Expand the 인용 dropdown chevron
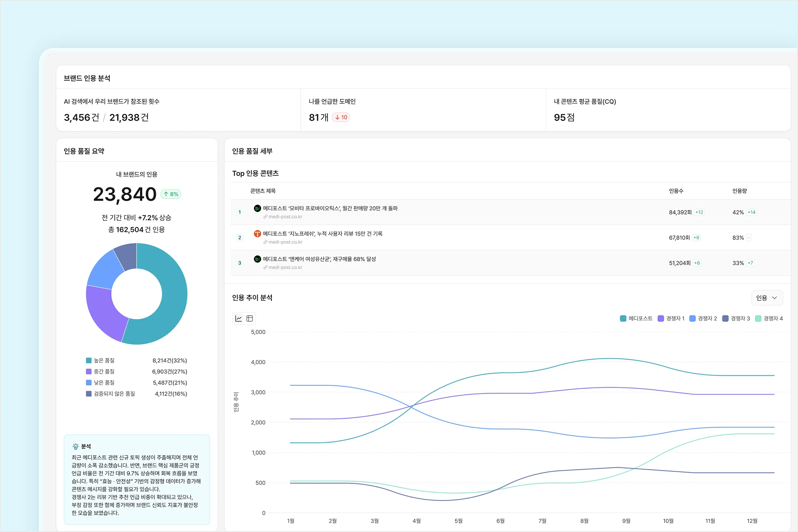 click(774, 298)
